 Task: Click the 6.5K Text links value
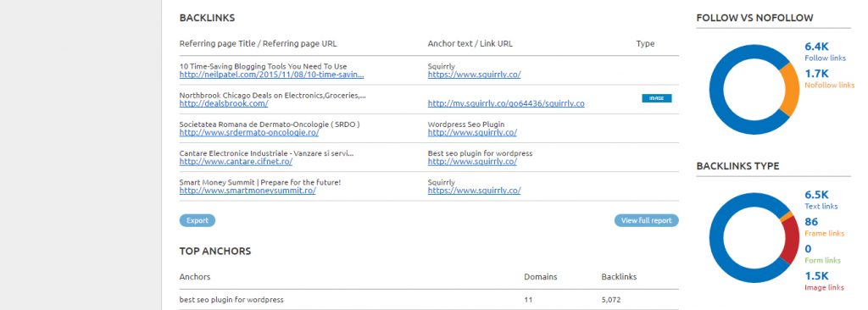[x=816, y=195]
